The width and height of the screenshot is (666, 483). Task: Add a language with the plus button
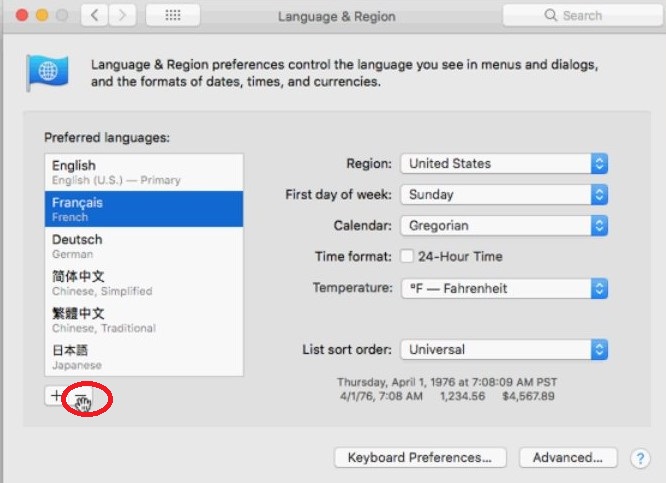pos(56,395)
